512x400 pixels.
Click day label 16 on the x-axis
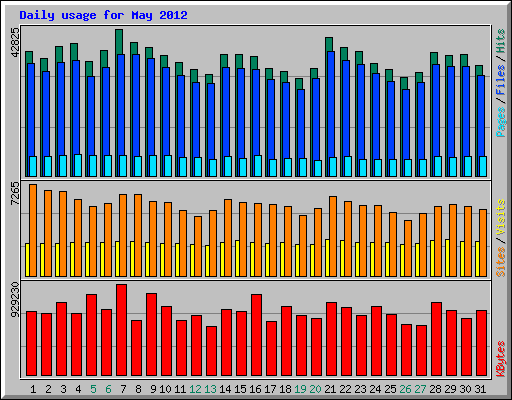pos(255,389)
